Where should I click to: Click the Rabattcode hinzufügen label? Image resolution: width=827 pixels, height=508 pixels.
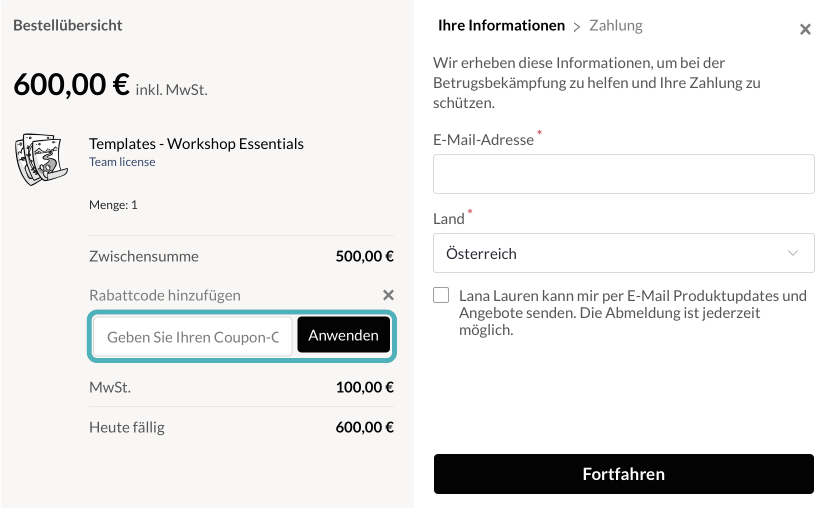[165, 295]
